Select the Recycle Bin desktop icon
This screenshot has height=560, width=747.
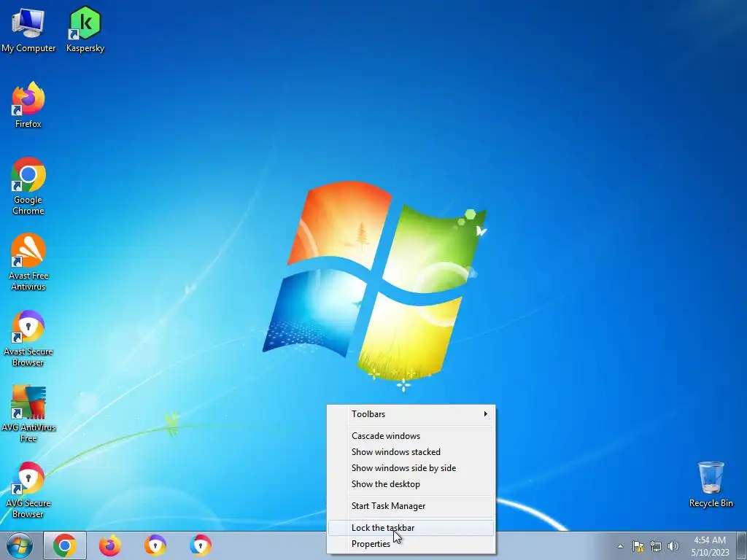pyautogui.click(x=711, y=484)
